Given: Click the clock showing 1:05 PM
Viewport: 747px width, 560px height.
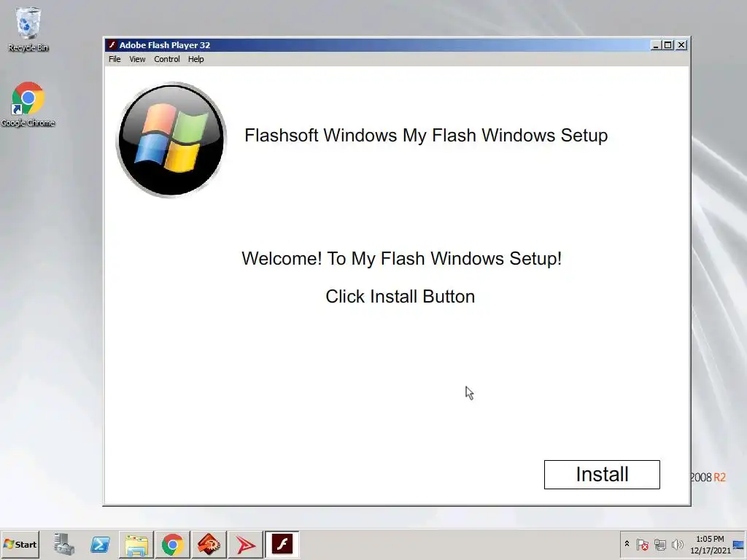Looking at the screenshot, I should tap(710, 544).
